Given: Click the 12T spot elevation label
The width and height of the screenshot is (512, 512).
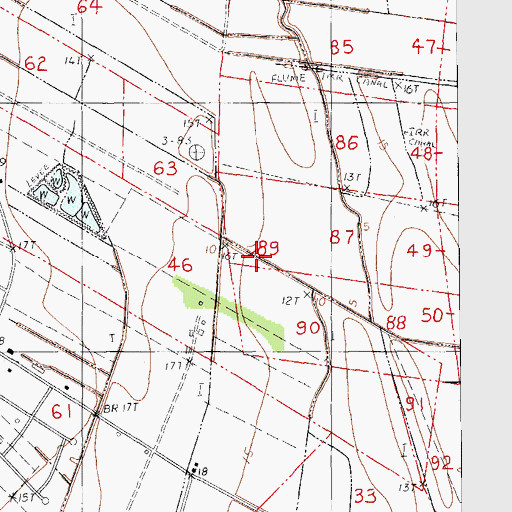Looking at the screenshot, I should 290,301.
